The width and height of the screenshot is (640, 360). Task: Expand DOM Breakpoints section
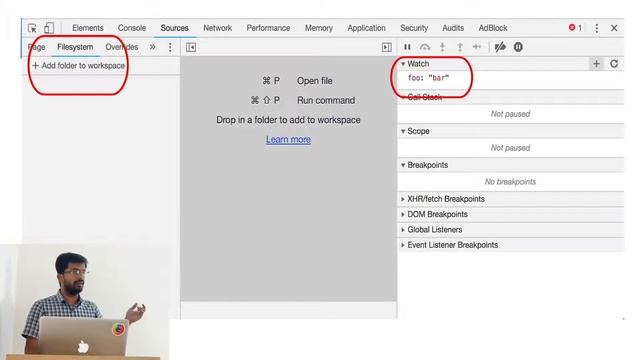[434, 214]
